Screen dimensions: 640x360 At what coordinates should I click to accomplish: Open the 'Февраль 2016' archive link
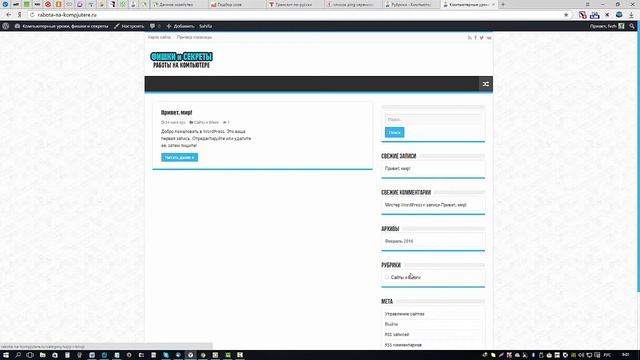(x=399, y=241)
